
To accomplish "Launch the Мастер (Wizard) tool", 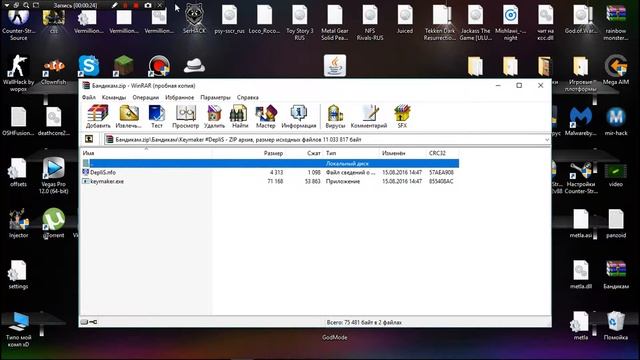I will (x=266, y=116).
